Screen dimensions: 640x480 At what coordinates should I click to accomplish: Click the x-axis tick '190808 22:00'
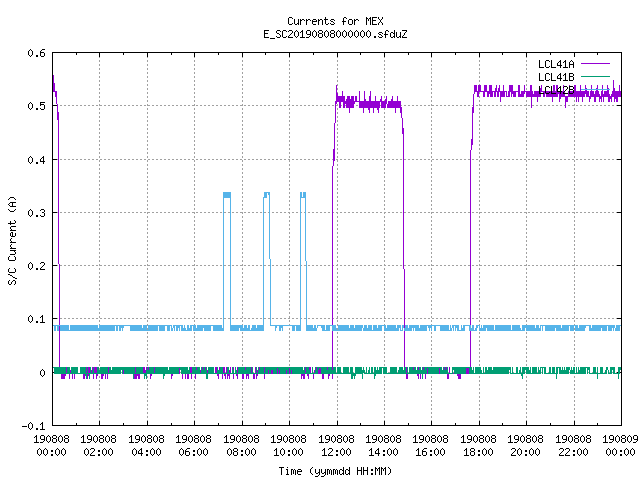[x=573, y=445]
